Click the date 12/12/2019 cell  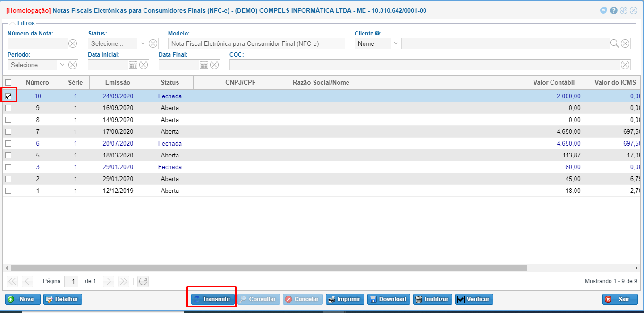click(118, 191)
